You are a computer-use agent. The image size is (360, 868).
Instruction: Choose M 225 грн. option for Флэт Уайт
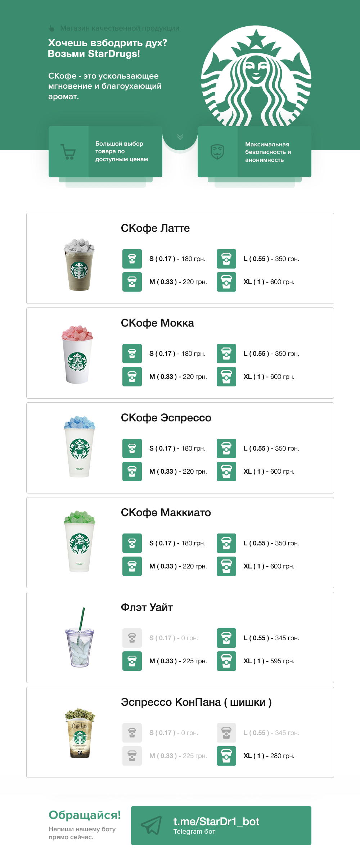[178, 661]
